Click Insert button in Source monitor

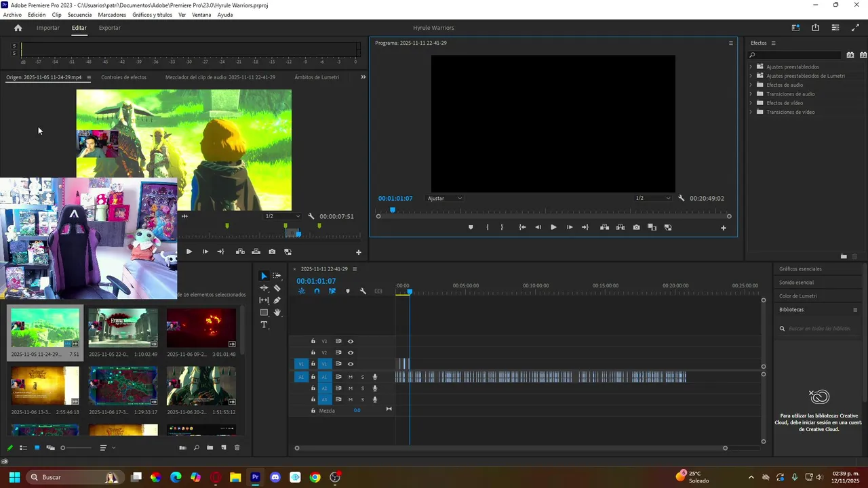(240, 251)
